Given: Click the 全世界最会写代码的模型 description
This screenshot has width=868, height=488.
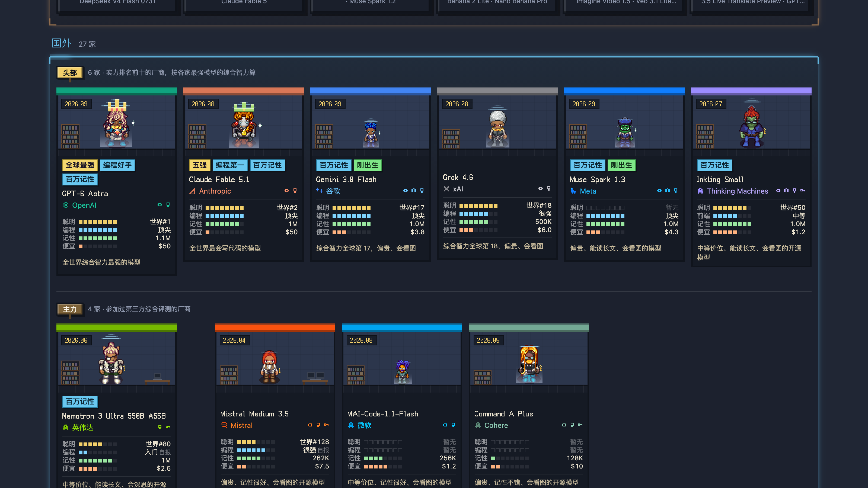Looking at the screenshot, I should pyautogui.click(x=225, y=248).
